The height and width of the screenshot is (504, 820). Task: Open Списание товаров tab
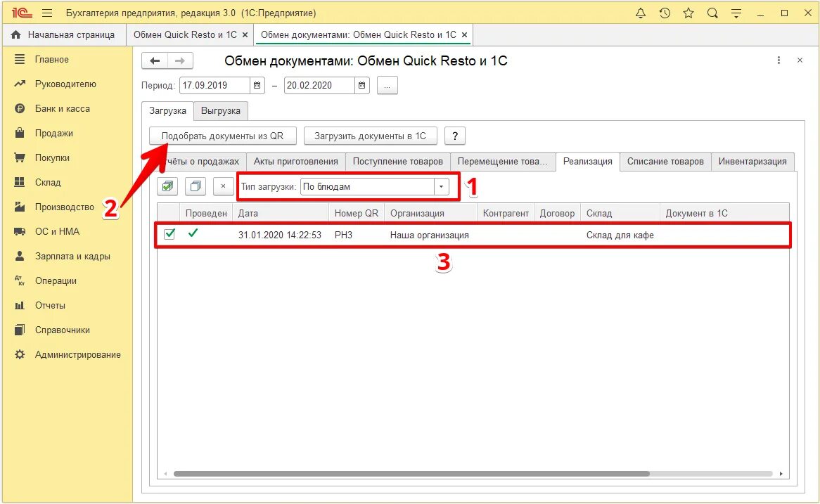[665, 161]
